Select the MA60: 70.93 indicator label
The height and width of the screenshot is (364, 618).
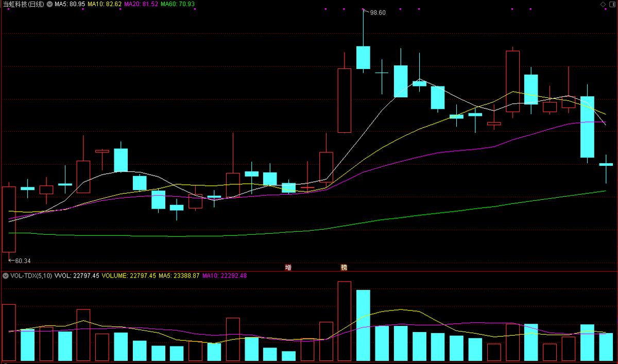coord(178,4)
